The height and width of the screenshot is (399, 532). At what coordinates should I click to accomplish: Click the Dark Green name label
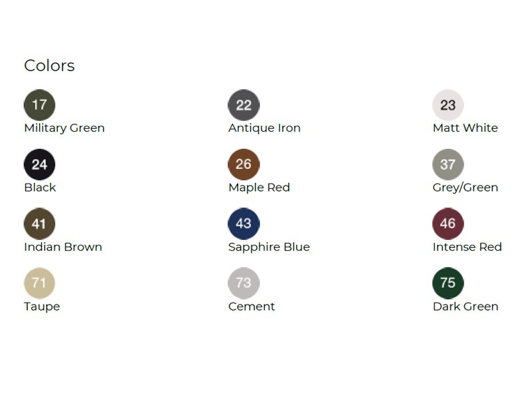point(465,307)
